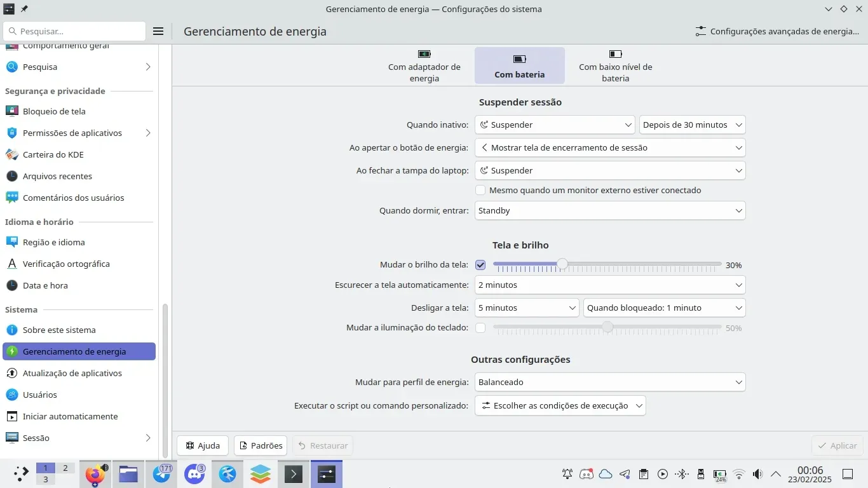This screenshot has width=868, height=488.
Task: Open the 'Quando dormir, entrar' Standby dropdown
Action: [x=609, y=211]
